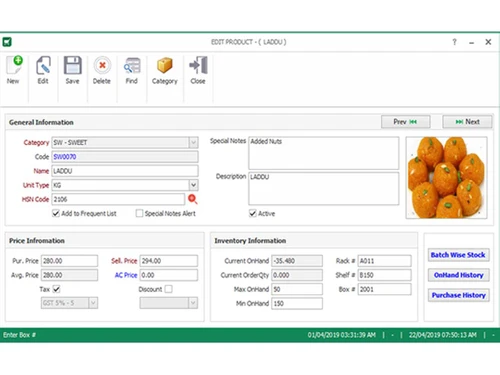Uncheck the Tax checkbox
500x375 pixels.
click(56, 289)
